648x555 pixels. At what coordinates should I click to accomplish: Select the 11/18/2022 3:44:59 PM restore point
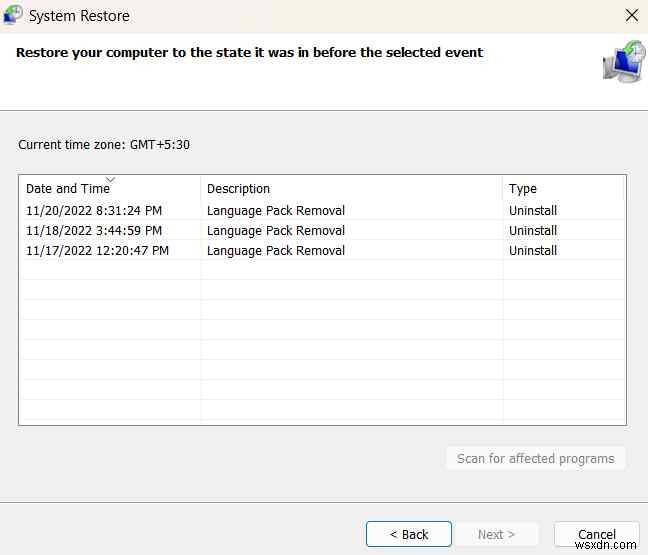pyautogui.click(x=94, y=231)
